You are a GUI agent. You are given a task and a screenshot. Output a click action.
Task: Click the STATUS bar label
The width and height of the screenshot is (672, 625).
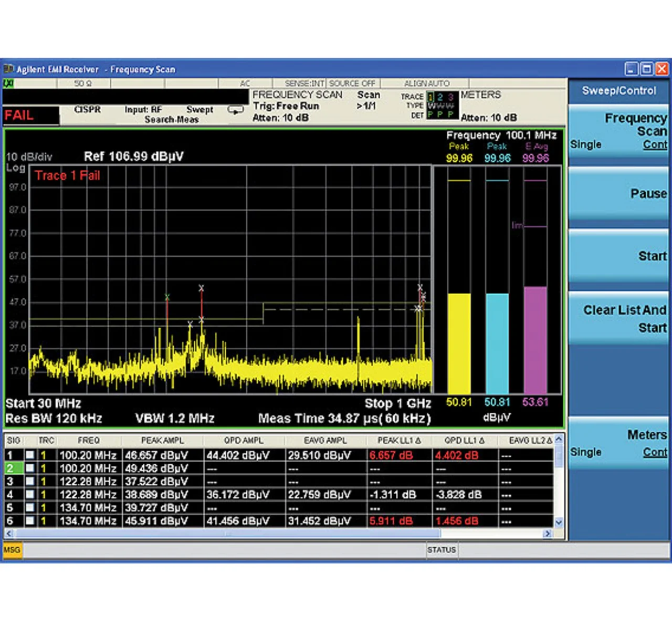coord(442,550)
